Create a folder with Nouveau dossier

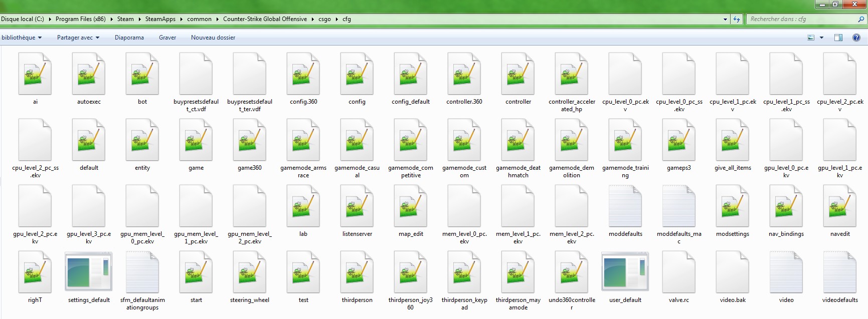pos(213,38)
